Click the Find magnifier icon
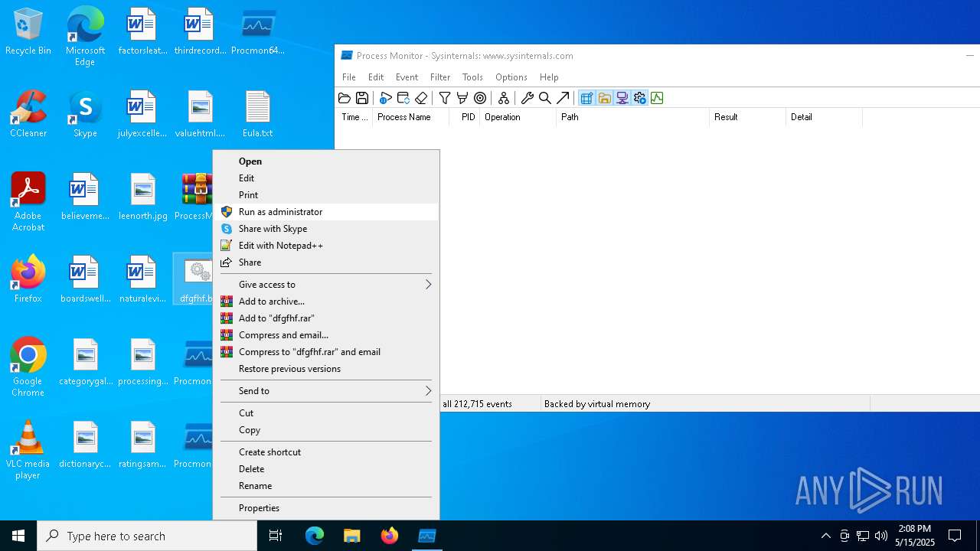Screen dimensions: 980x551 tap(545, 98)
